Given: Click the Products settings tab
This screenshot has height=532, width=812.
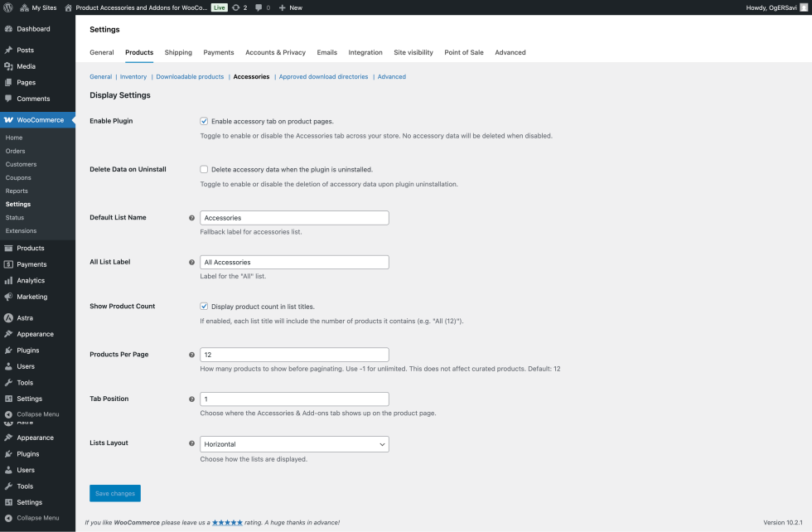Looking at the screenshot, I should 139,52.
